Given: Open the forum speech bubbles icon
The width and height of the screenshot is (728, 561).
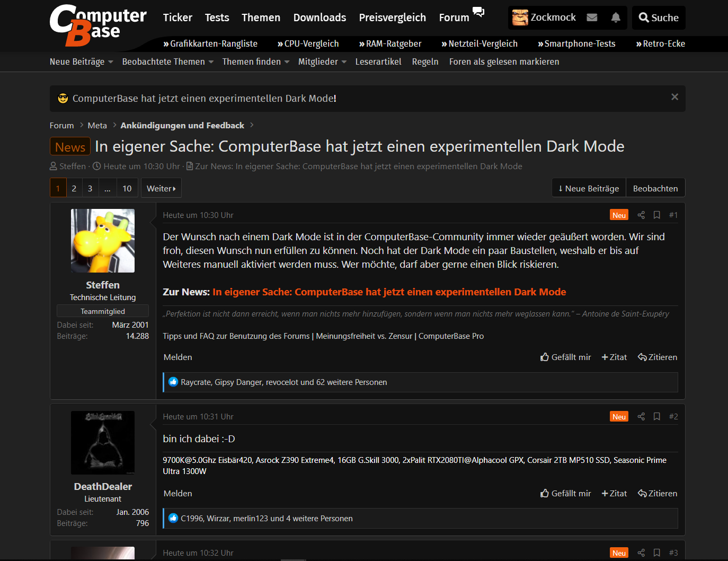Looking at the screenshot, I should pos(478,12).
